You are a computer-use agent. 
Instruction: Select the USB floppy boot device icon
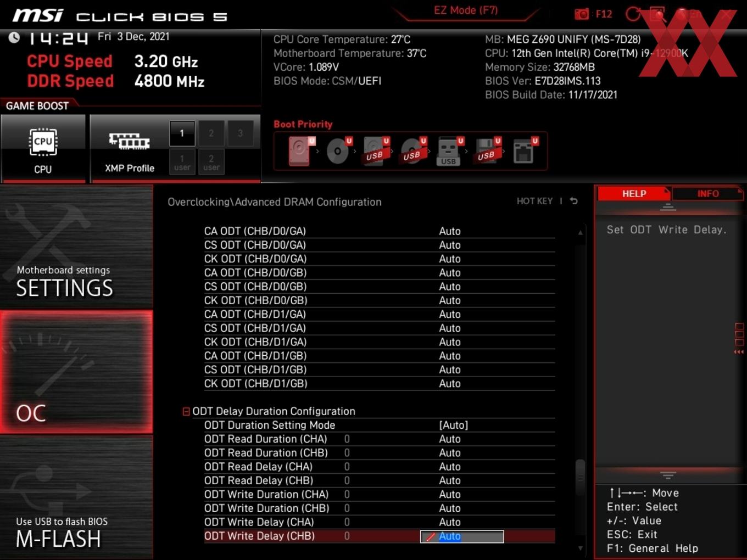point(487,151)
